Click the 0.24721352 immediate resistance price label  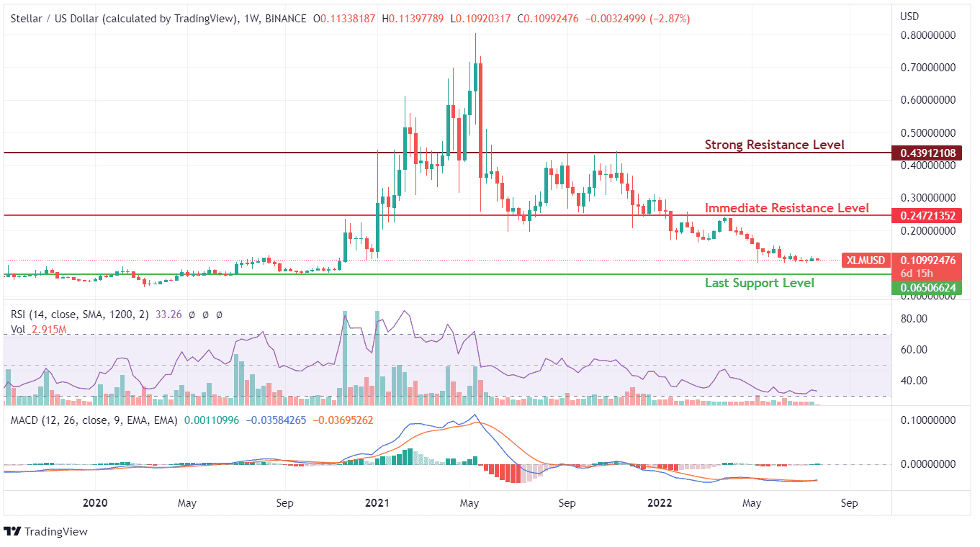[x=926, y=215]
